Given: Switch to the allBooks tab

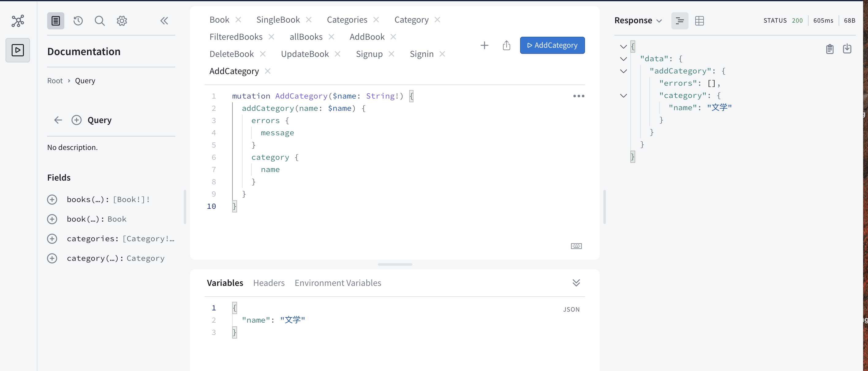Looking at the screenshot, I should [x=306, y=37].
